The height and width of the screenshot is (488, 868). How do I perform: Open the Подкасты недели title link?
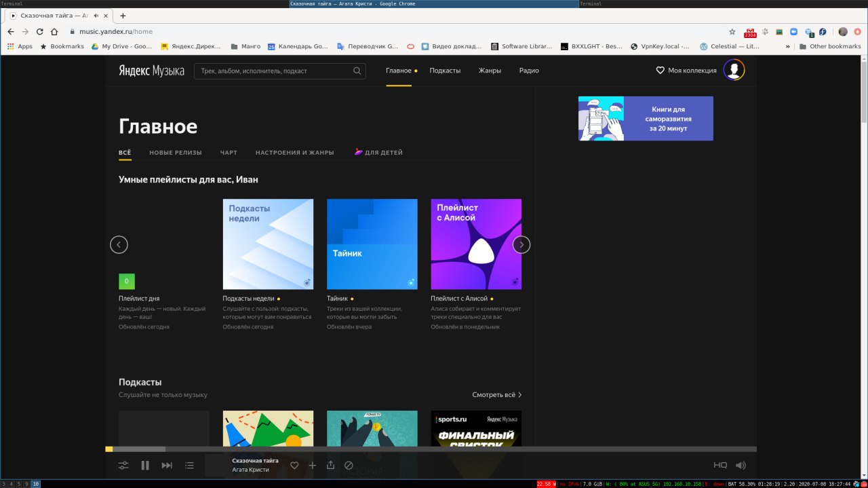248,299
